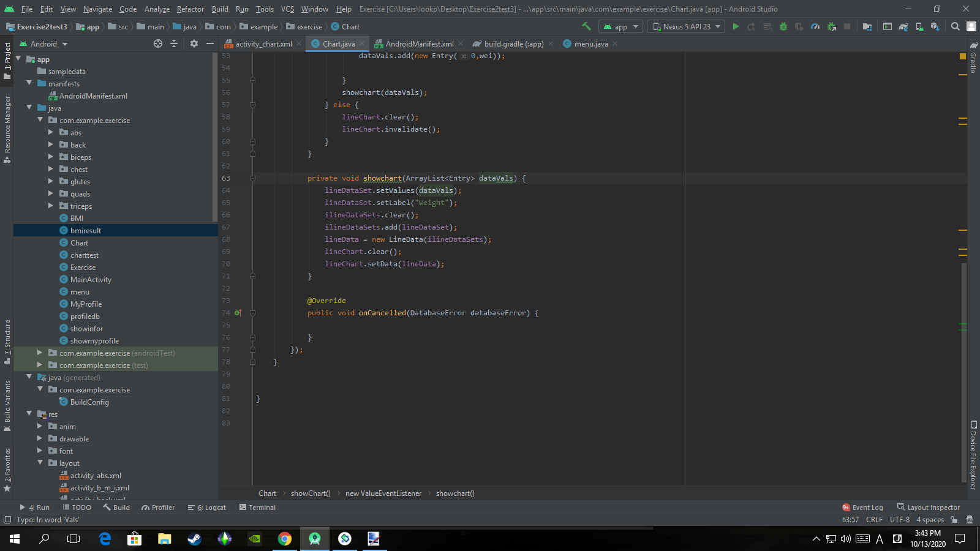This screenshot has width=980, height=551.
Task: Open the TODO tool window
Action: 77,508
